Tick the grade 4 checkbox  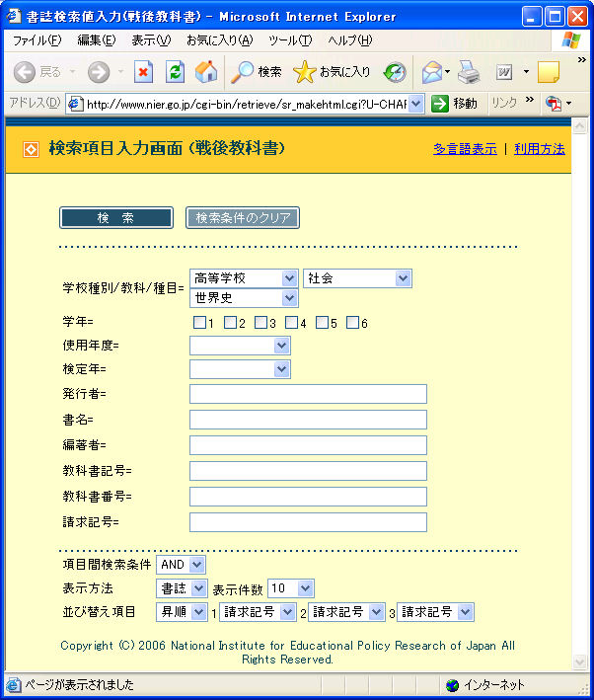(291, 323)
